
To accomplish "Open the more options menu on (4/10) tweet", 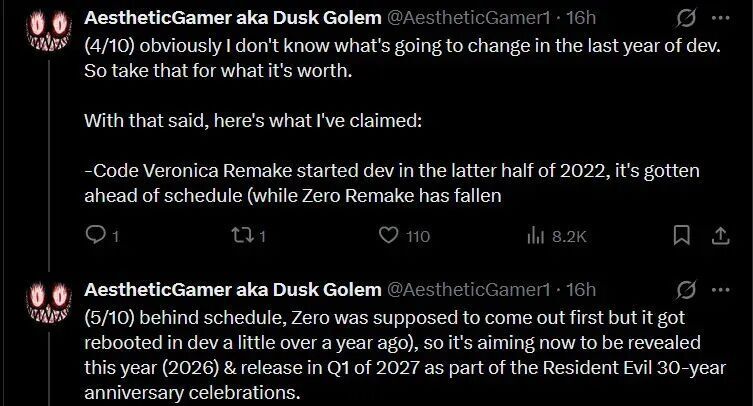I will [x=720, y=19].
